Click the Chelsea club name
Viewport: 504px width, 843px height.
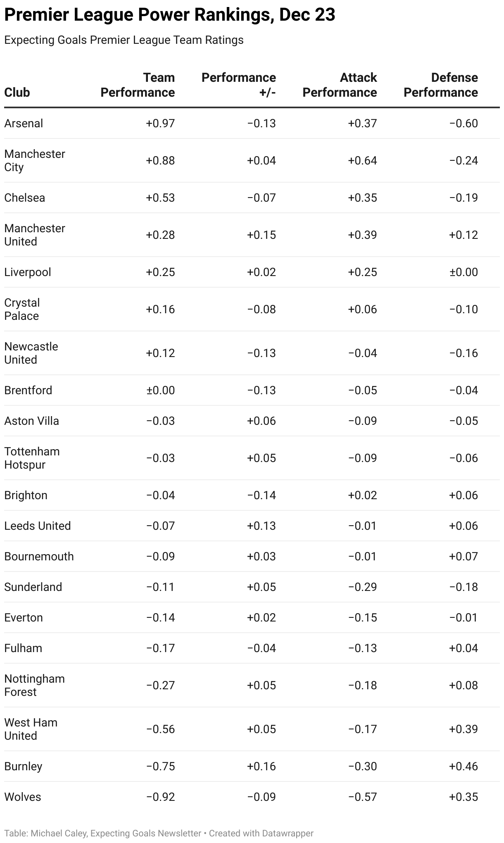click(x=24, y=198)
